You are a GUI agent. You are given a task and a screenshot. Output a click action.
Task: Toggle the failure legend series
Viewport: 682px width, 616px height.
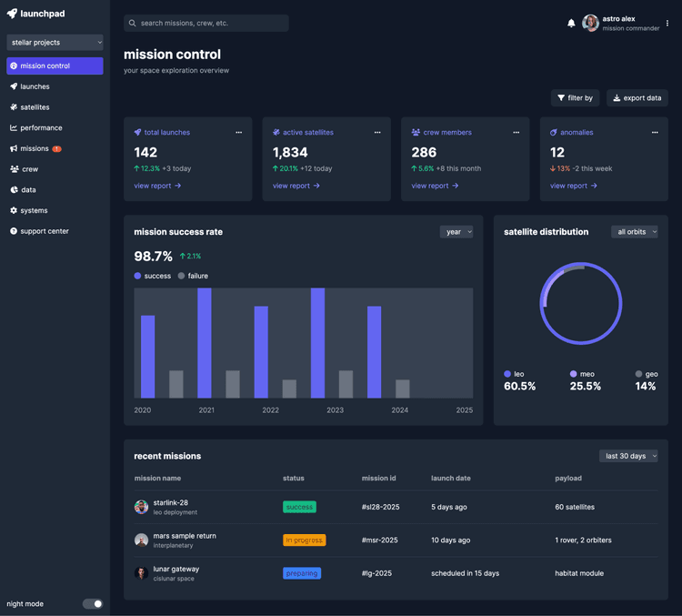[193, 276]
